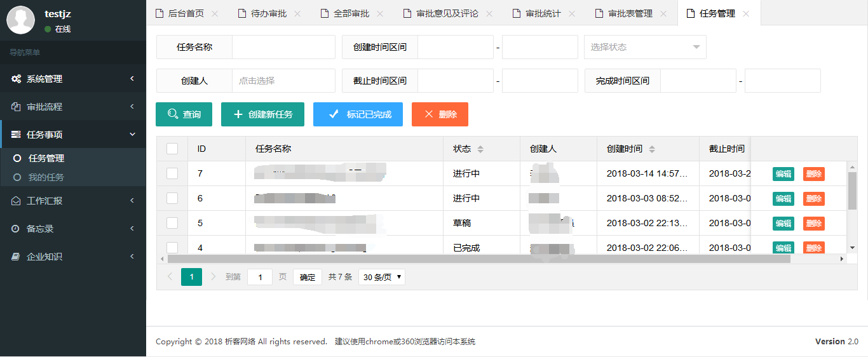Sort table by 状态 column arrows
Viewport: 868px width, 357px height.
[480, 149]
